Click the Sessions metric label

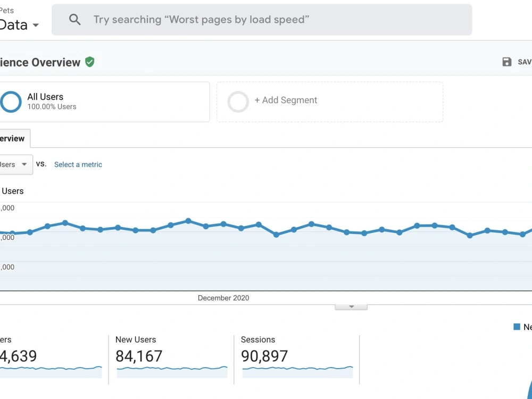[258, 339]
